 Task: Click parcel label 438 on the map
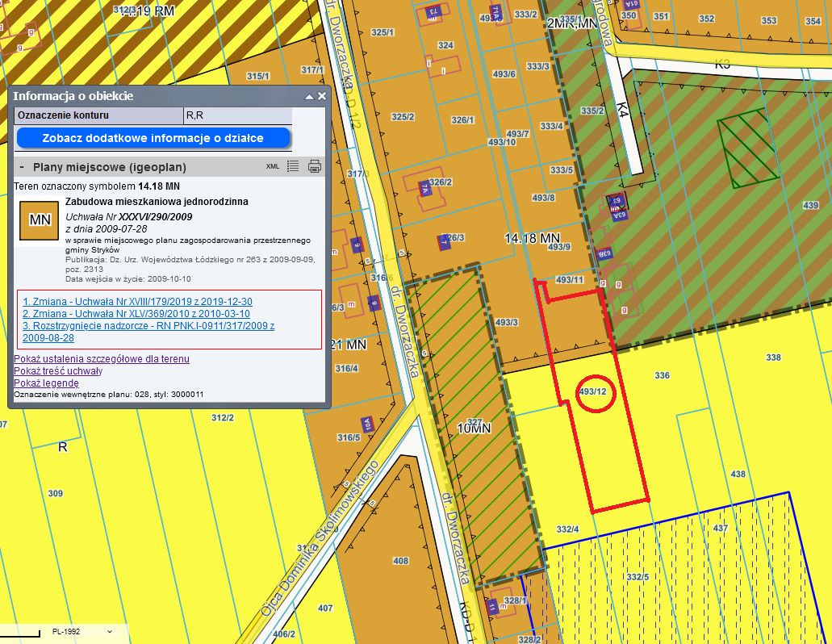pos(738,474)
